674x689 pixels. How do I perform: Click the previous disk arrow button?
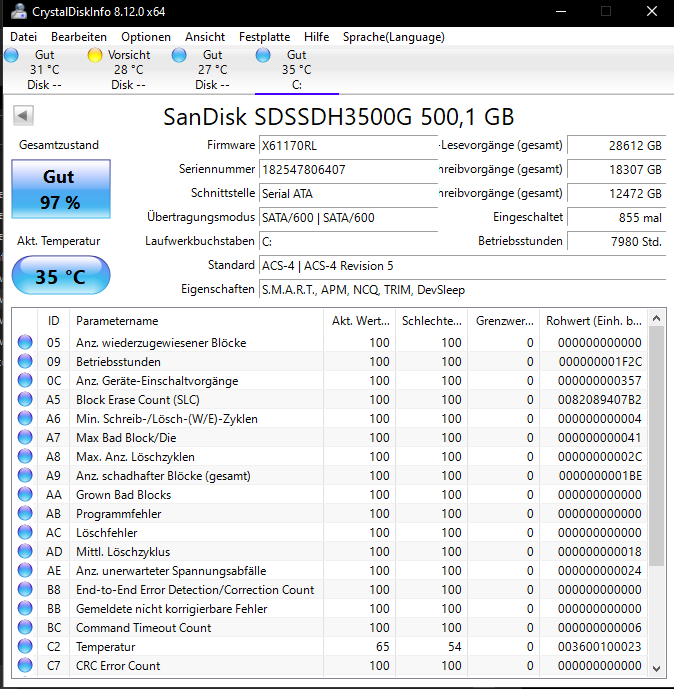point(23,116)
